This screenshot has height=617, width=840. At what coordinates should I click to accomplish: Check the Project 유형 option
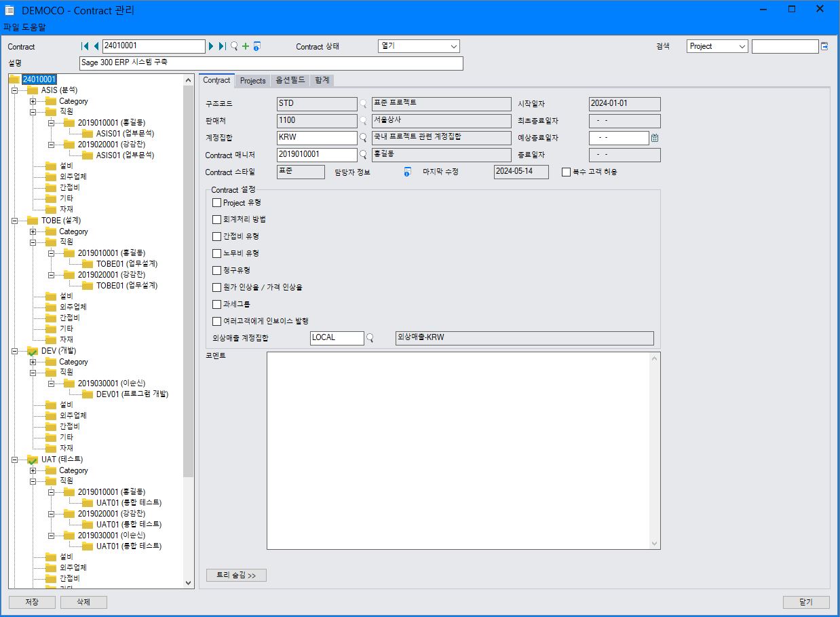[216, 203]
